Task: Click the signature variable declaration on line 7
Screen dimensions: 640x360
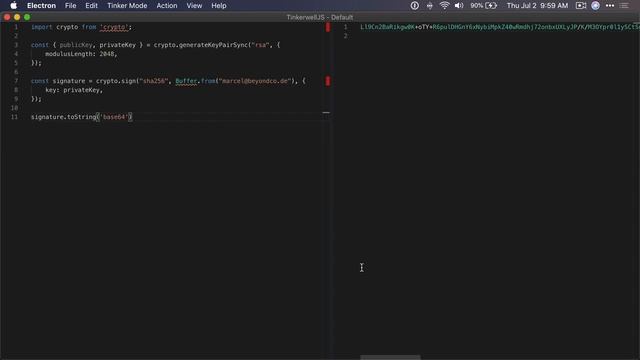Action: 69,81
